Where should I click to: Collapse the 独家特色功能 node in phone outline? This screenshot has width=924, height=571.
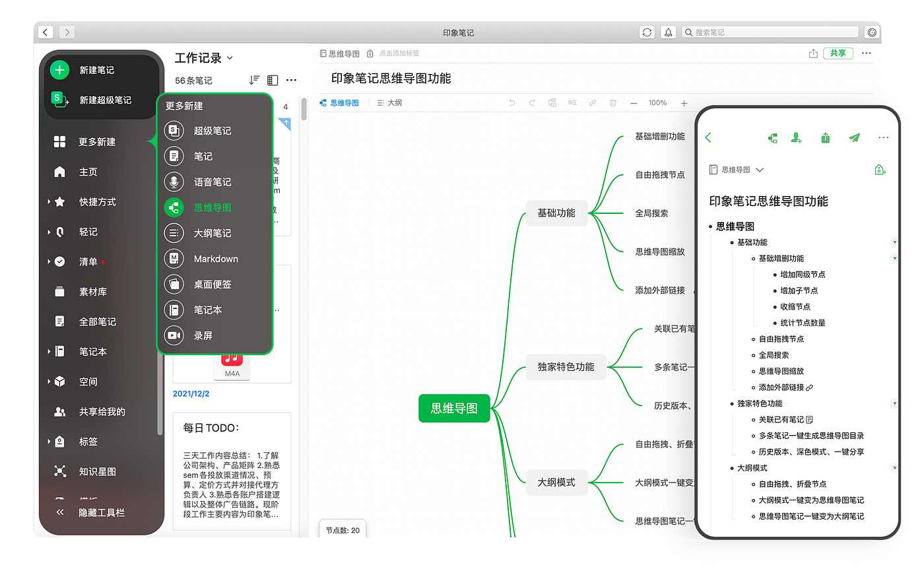pos(894,403)
